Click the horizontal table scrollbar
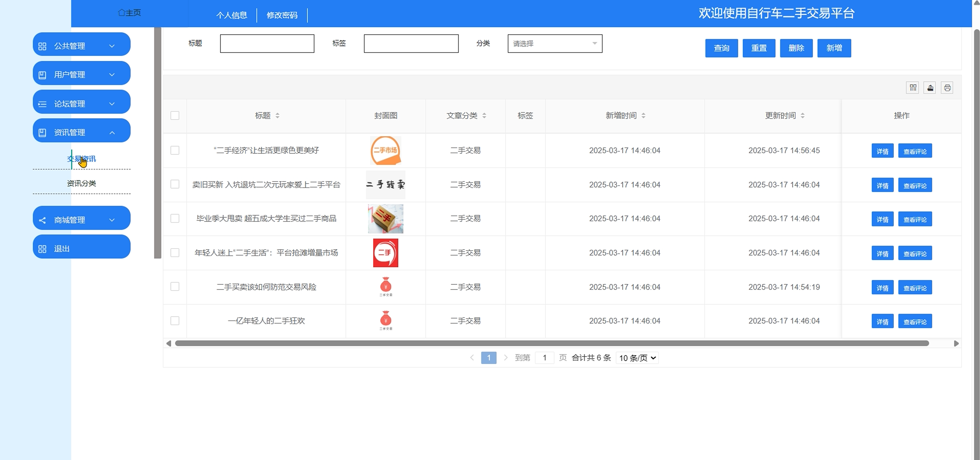Screen dimensions: 980x460 (x=552, y=344)
